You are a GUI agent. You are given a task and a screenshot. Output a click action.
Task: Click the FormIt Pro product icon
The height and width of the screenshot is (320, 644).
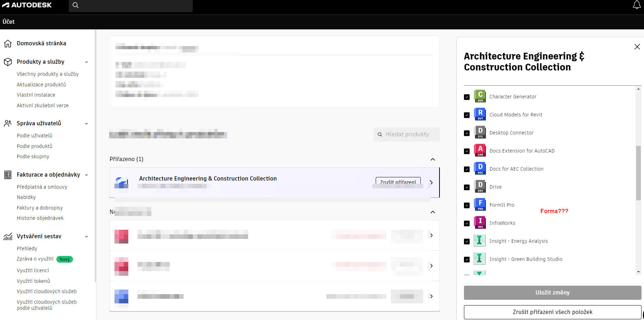pyautogui.click(x=480, y=205)
